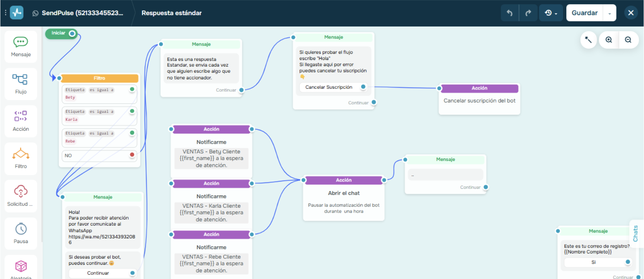Click the magic wand auto-arrange icon
This screenshot has height=279, width=644.
tap(588, 40)
